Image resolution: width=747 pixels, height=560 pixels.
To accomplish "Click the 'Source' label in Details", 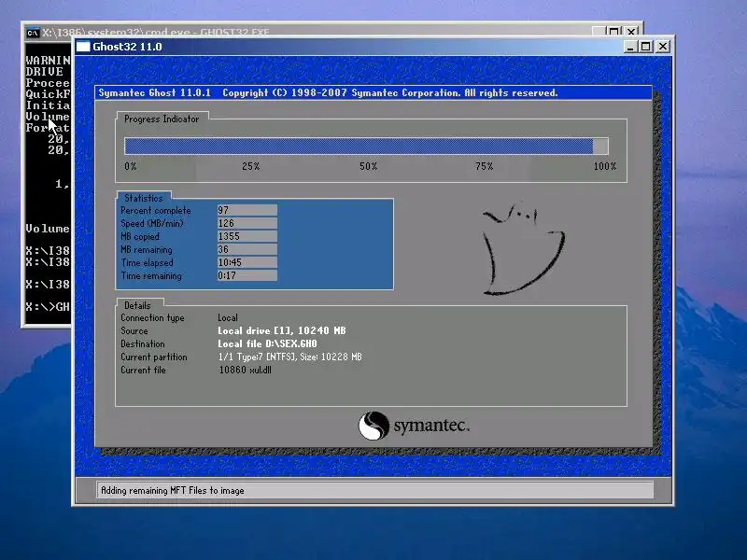I will click(134, 331).
